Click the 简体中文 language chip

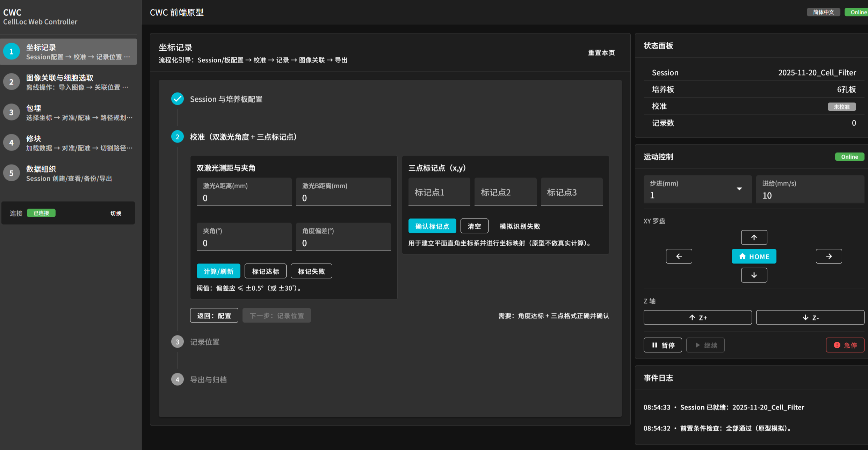823,12
